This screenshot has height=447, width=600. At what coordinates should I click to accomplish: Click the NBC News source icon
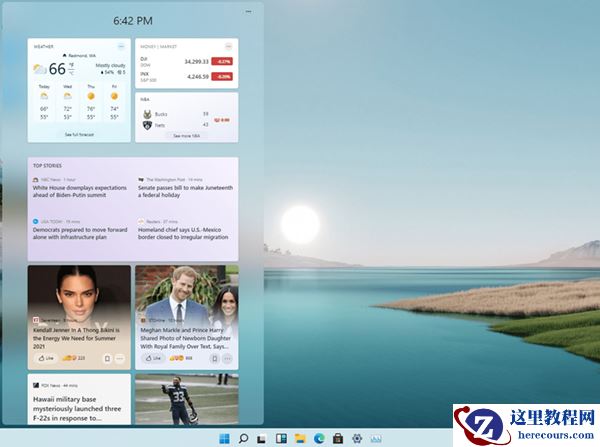pyautogui.click(x=36, y=179)
